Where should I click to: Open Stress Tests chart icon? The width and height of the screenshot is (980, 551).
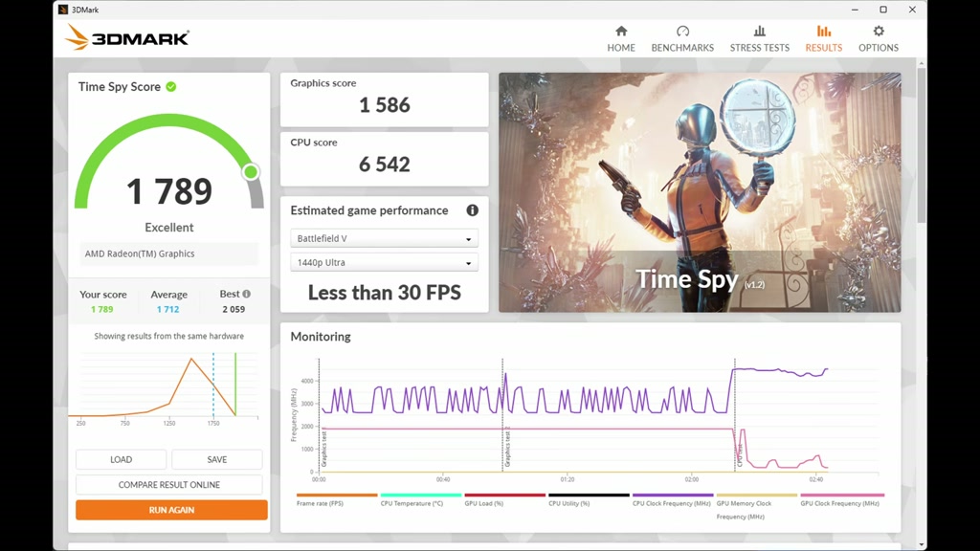(759, 32)
